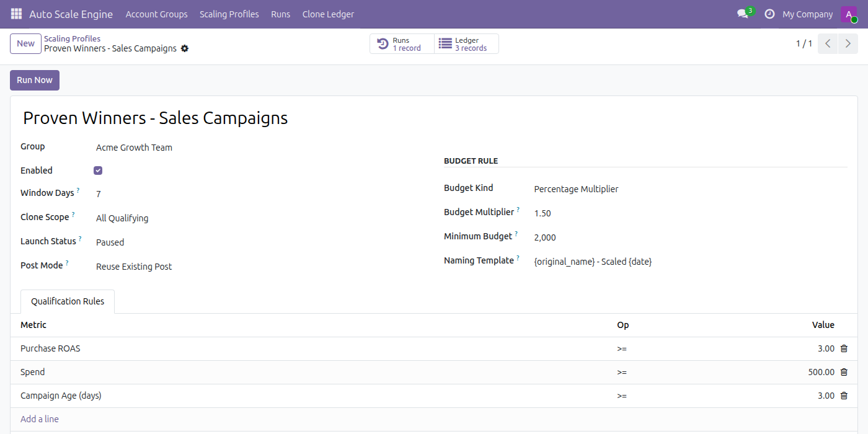Viewport: 868px width, 434px height.
Task: Click the Metric column header
Action: coord(33,325)
